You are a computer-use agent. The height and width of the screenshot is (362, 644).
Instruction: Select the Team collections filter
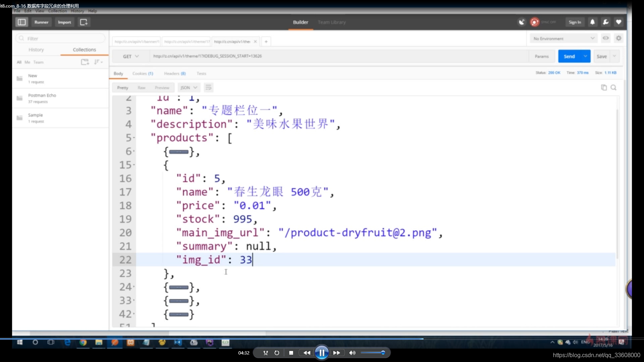pos(38,62)
